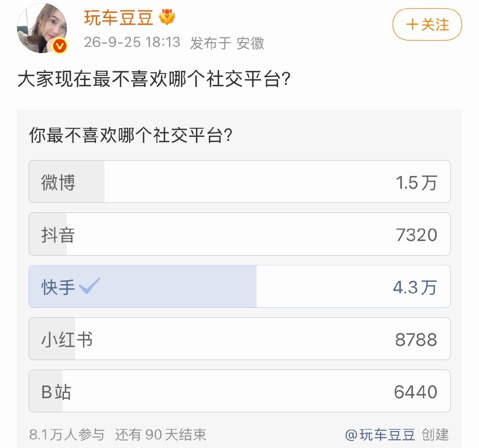Open 玩车豆豆's profile avatar
This screenshot has width=479, height=448.
coord(42,28)
